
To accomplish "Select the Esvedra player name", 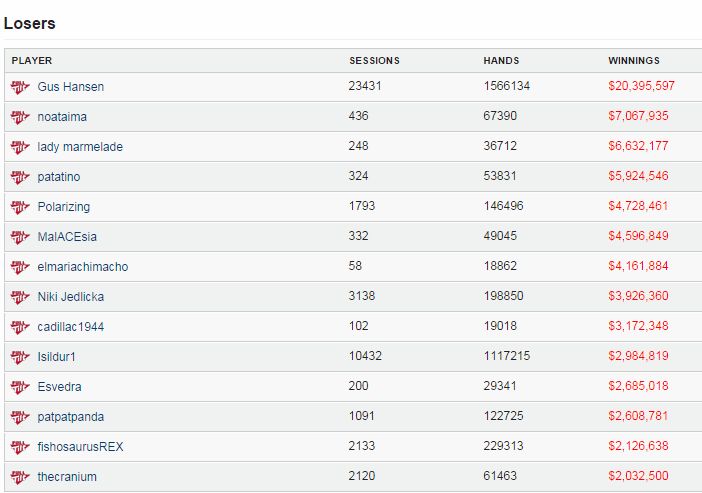I will point(60,386).
